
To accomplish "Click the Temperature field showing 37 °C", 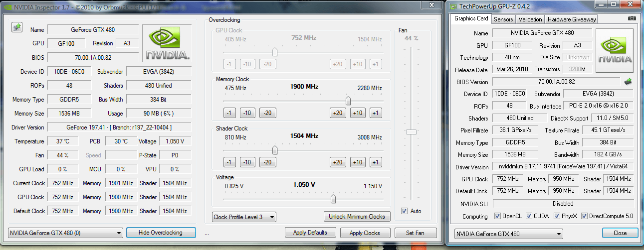I will point(63,141).
